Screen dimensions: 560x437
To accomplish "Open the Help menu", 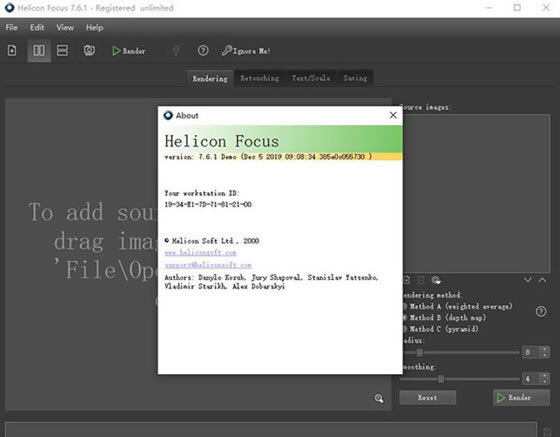I will (x=94, y=27).
